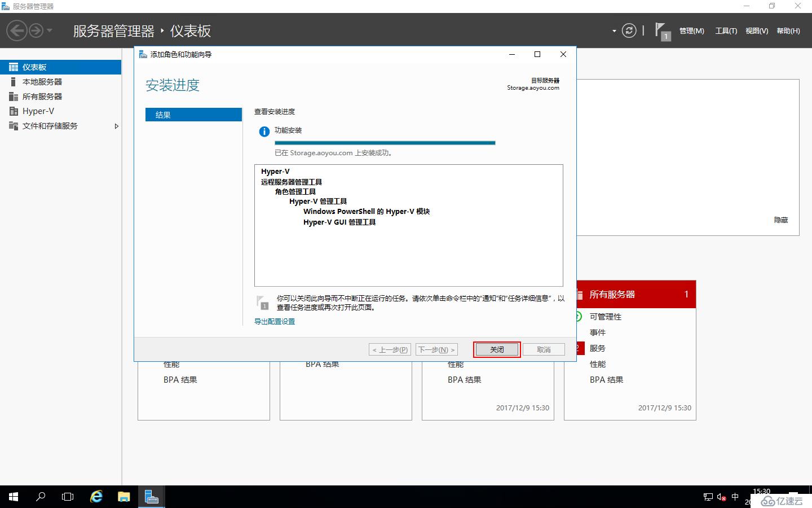Click the Hyper-V entry in results list

coord(275,172)
